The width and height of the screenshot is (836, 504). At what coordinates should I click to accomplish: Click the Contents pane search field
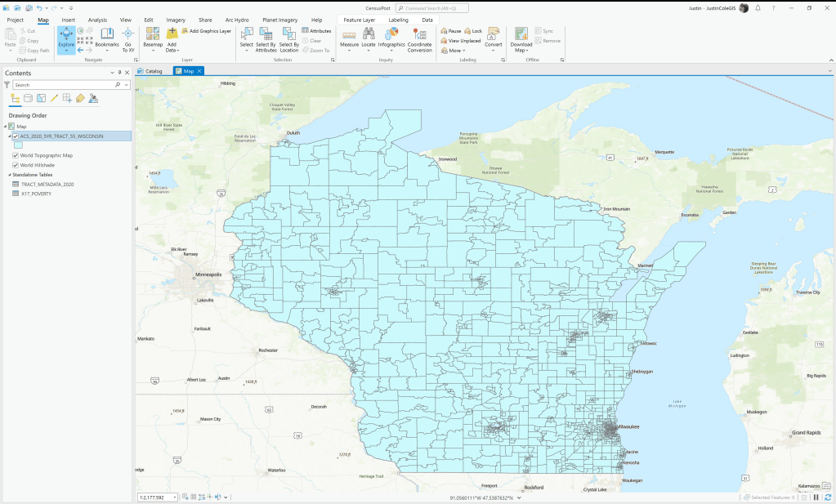63,85
